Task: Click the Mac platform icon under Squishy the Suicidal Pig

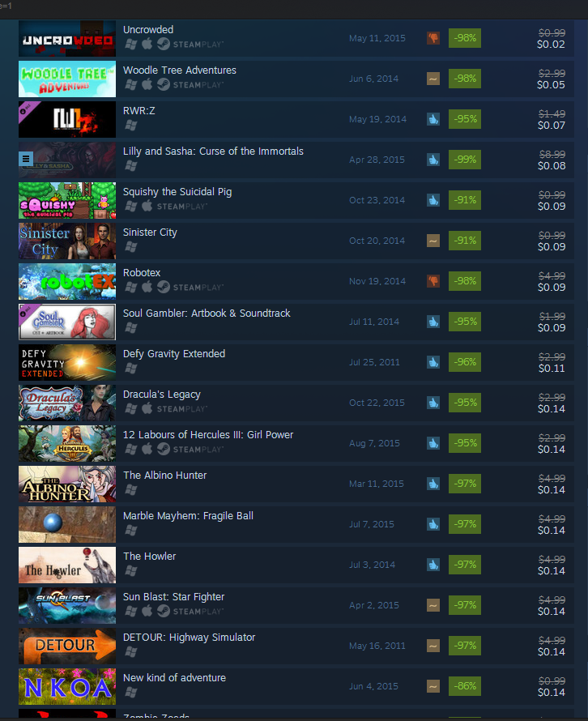Action: tap(147, 206)
